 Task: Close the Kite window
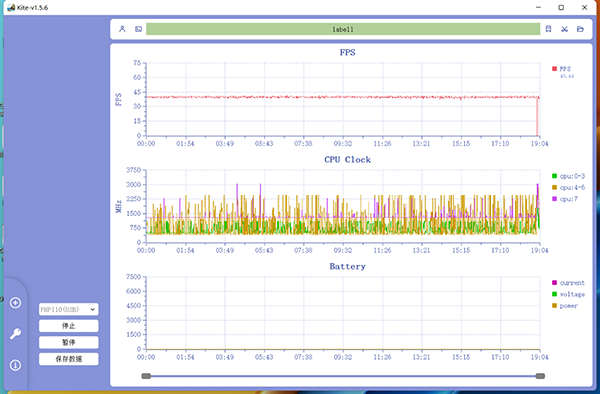point(584,8)
